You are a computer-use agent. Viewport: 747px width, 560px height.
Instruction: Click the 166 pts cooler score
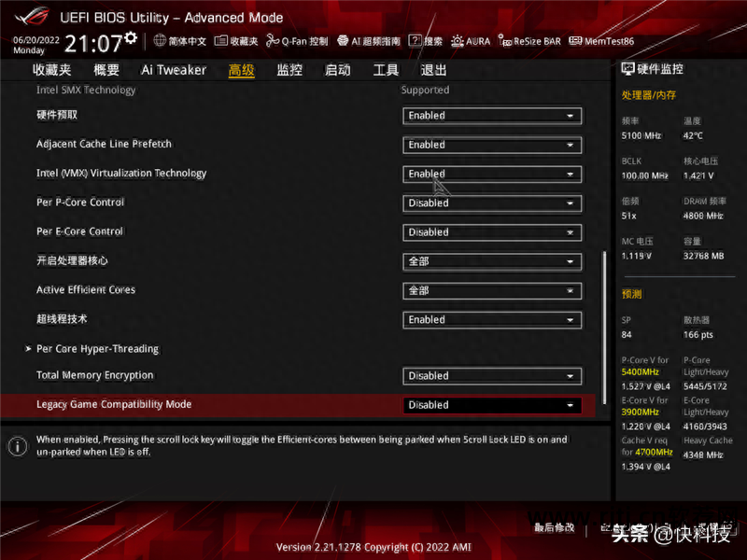[698, 335]
